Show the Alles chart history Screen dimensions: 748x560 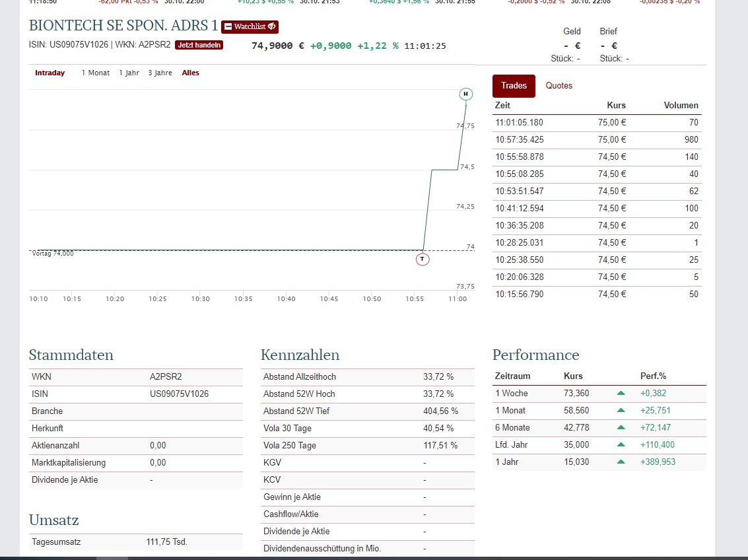(190, 73)
